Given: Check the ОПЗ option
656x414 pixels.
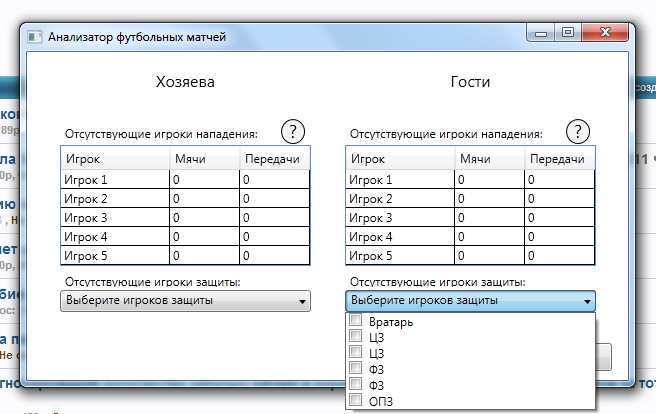Looking at the screenshot, I should pos(355,401).
